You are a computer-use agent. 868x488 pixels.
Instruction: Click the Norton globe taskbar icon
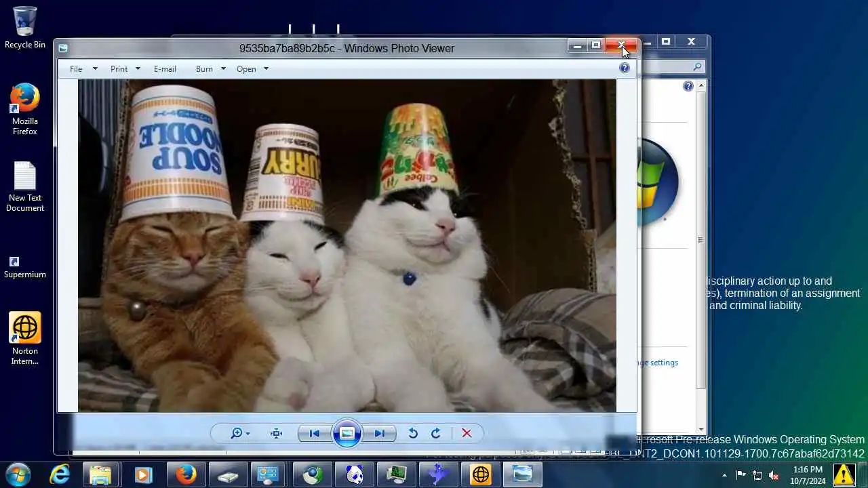click(481, 474)
